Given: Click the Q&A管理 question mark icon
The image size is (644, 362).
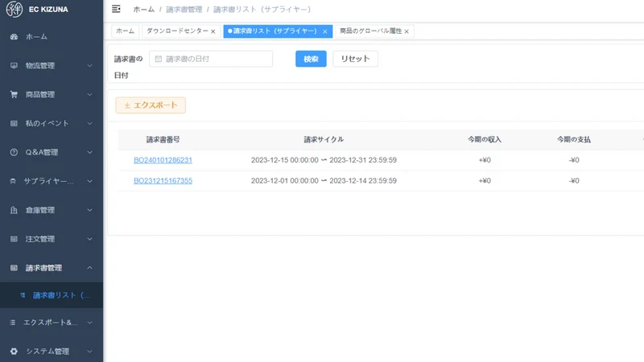Looking at the screenshot, I should [14, 152].
